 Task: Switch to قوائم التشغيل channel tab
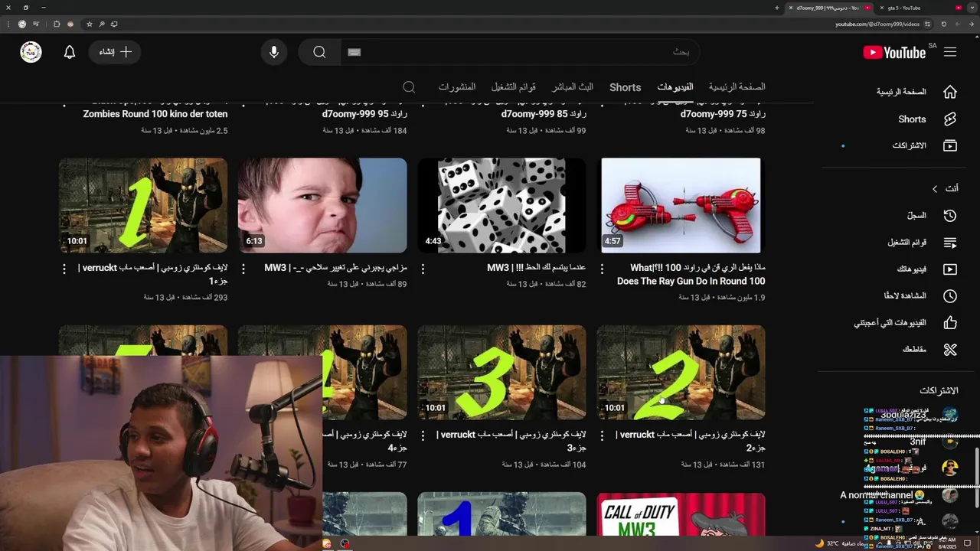514,87
